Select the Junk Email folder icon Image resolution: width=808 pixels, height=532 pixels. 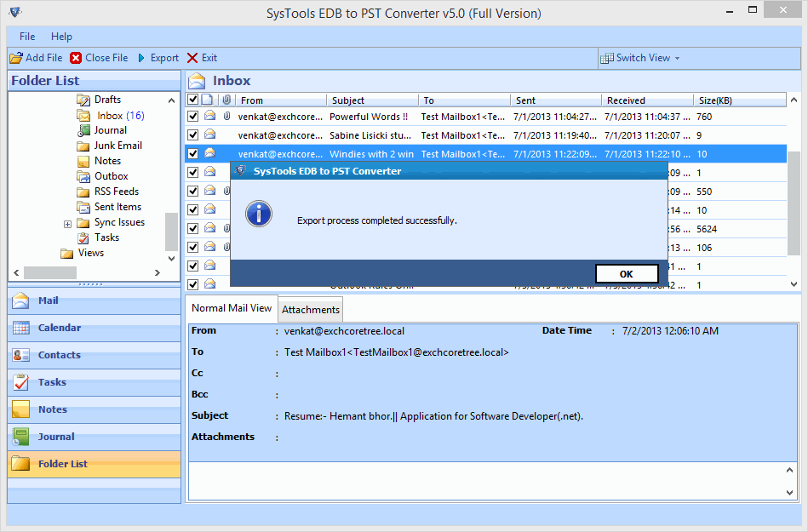pyautogui.click(x=83, y=146)
